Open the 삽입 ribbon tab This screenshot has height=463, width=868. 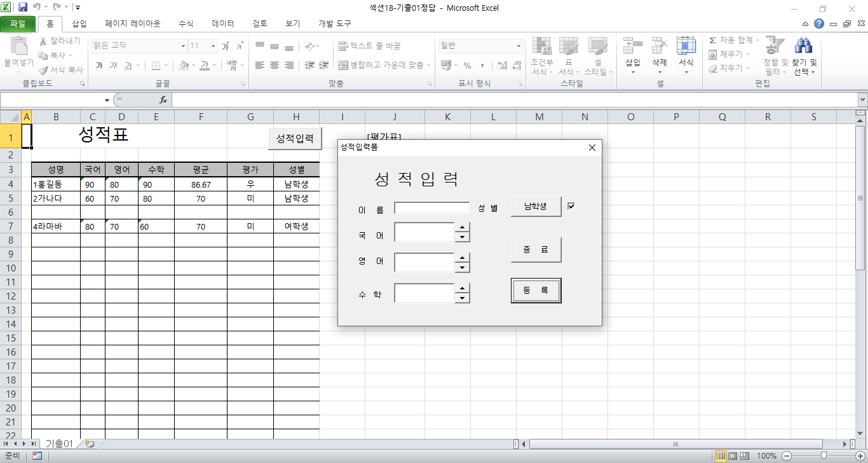point(79,24)
